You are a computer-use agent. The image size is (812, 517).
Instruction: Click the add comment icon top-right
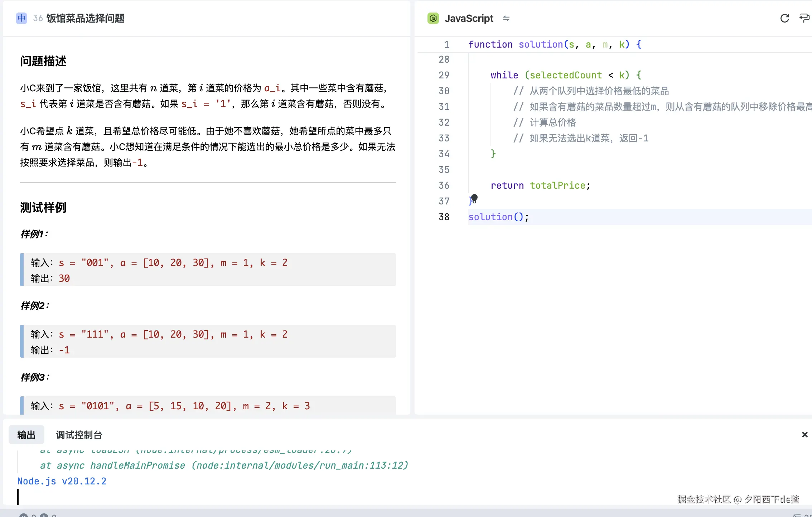[x=804, y=18]
